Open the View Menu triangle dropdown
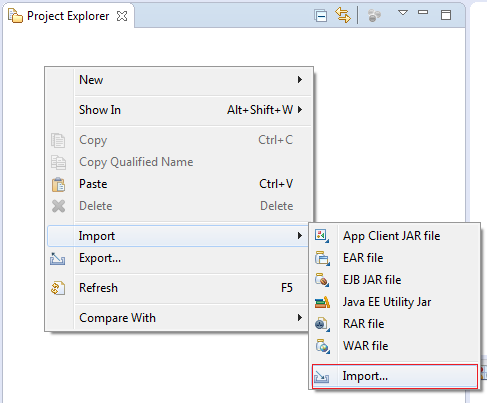Viewport: 487px width, 403px height. (x=403, y=13)
